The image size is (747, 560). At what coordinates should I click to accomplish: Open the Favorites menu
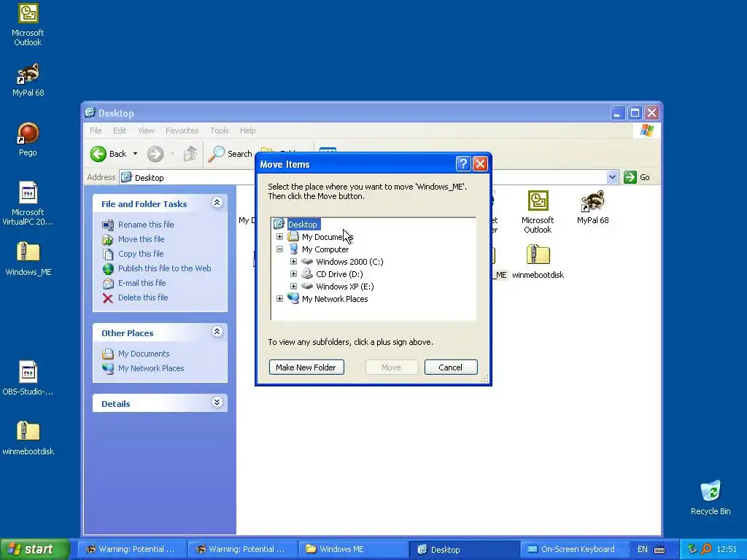pyautogui.click(x=182, y=131)
